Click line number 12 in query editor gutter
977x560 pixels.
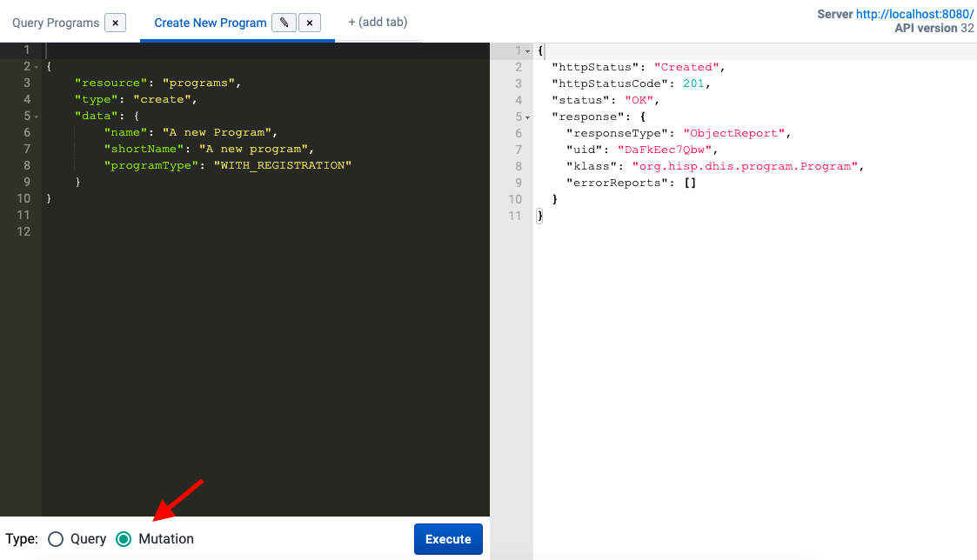pyautogui.click(x=23, y=231)
